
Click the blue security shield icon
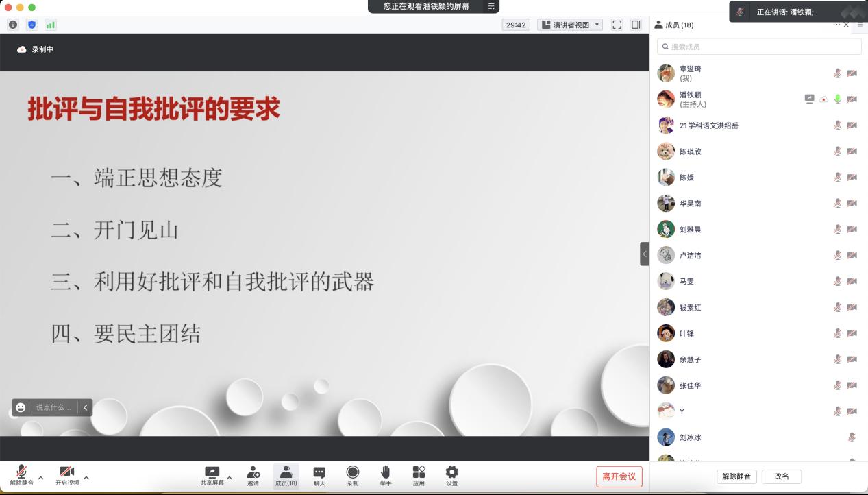tap(32, 25)
